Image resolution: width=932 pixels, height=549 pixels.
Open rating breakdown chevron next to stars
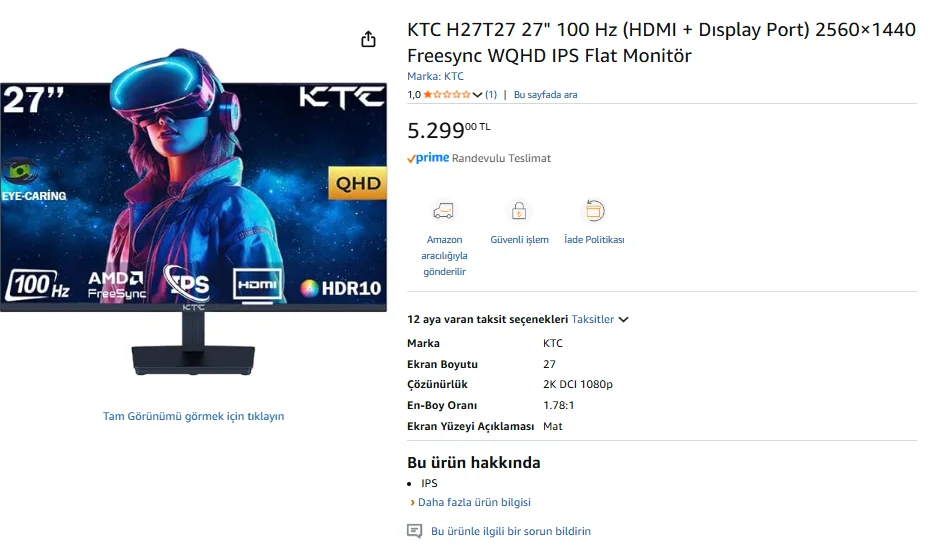477,94
